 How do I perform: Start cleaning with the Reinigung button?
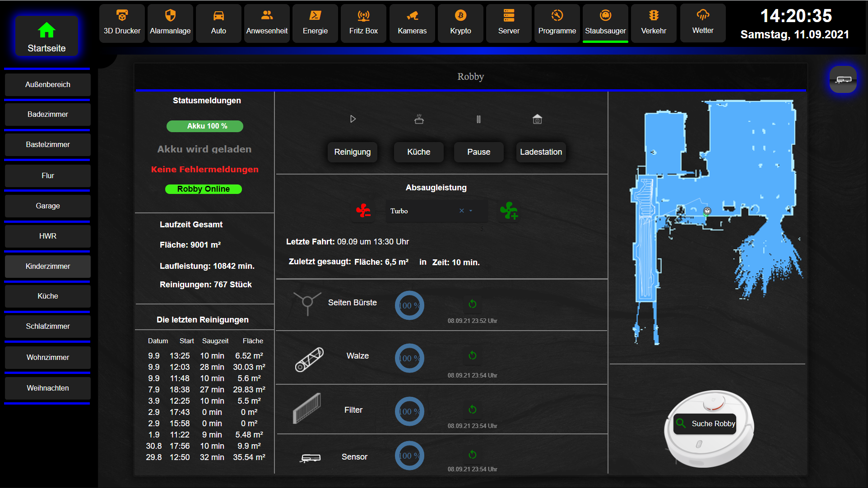[x=353, y=152]
